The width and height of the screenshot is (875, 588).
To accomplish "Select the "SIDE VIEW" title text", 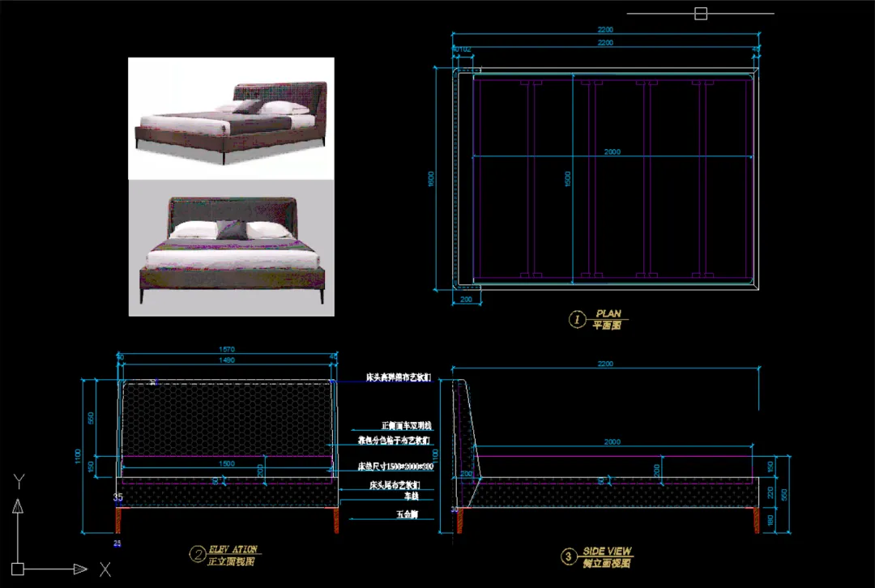I will [x=607, y=552].
